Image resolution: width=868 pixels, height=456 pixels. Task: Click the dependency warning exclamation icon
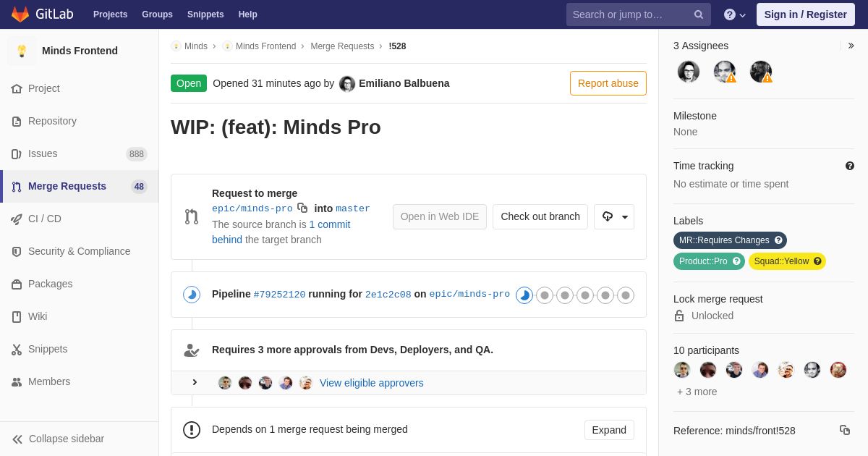point(192,430)
